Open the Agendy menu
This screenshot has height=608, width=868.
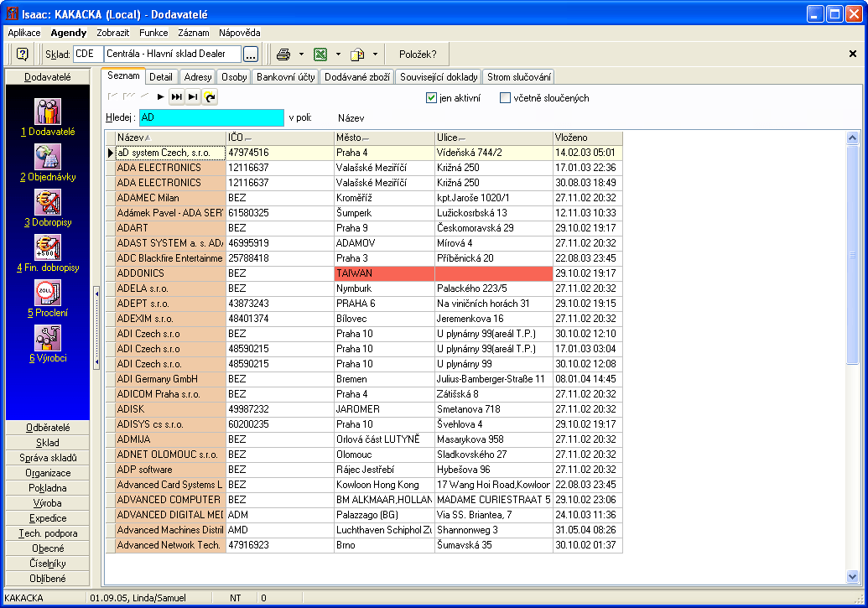coord(68,33)
